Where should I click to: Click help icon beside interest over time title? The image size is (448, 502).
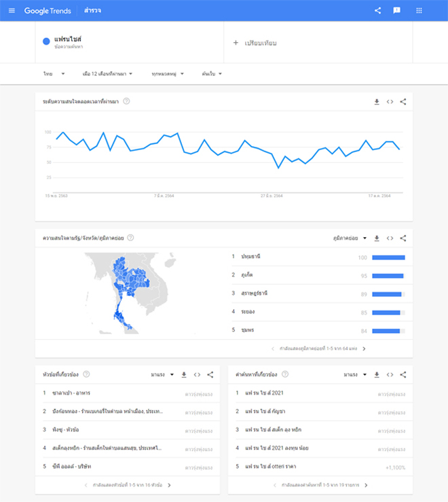point(127,101)
